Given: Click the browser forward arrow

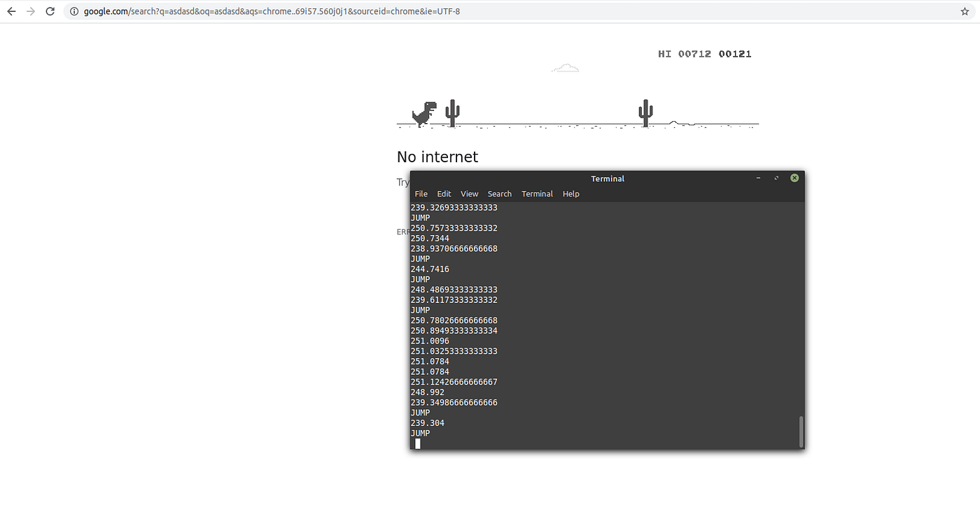Looking at the screenshot, I should [x=30, y=11].
